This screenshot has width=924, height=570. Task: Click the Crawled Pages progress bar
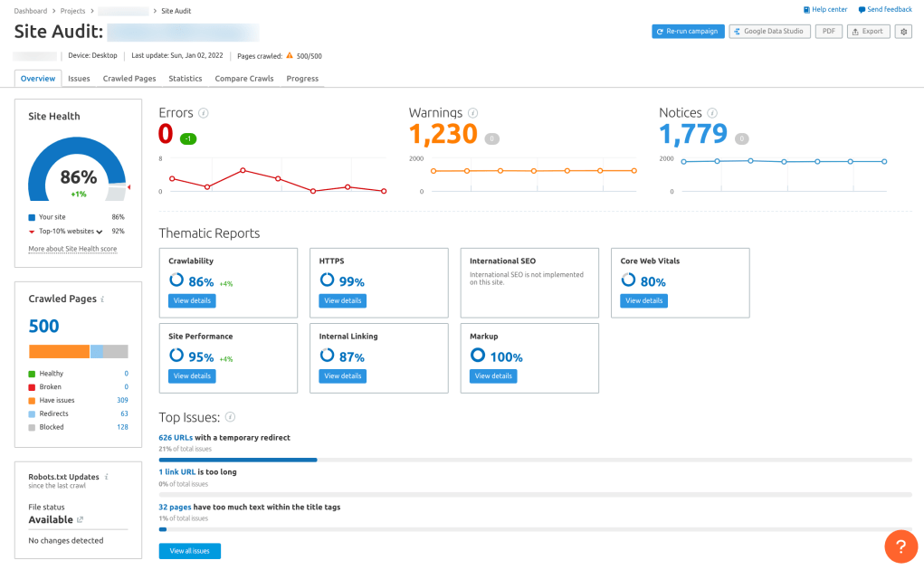click(x=78, y=351)
